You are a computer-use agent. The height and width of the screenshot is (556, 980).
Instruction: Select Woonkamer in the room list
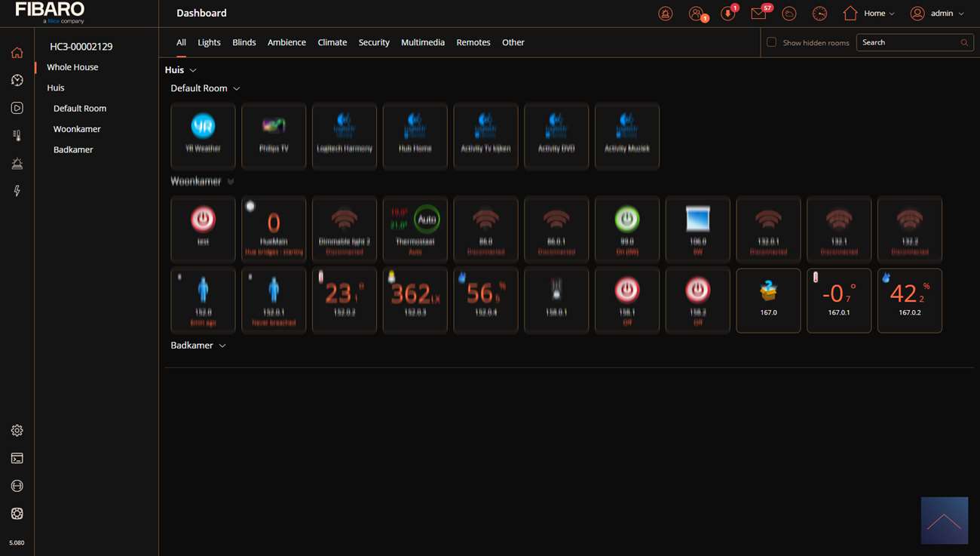(x=77, y=129)
